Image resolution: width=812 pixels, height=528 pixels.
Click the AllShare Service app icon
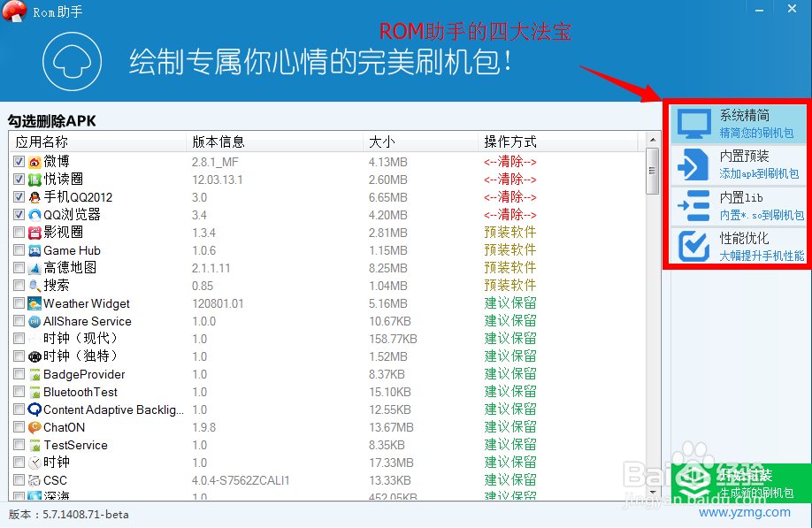point(34,321)
